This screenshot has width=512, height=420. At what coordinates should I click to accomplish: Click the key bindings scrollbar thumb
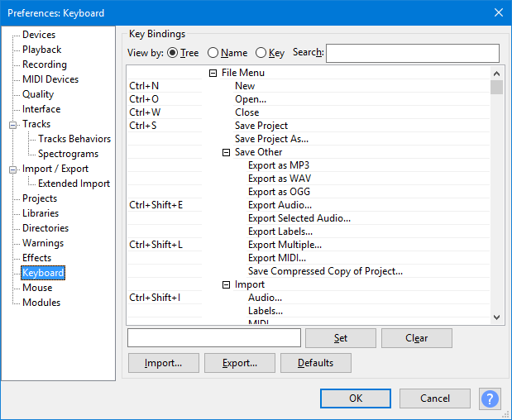[x=496, y=87]
